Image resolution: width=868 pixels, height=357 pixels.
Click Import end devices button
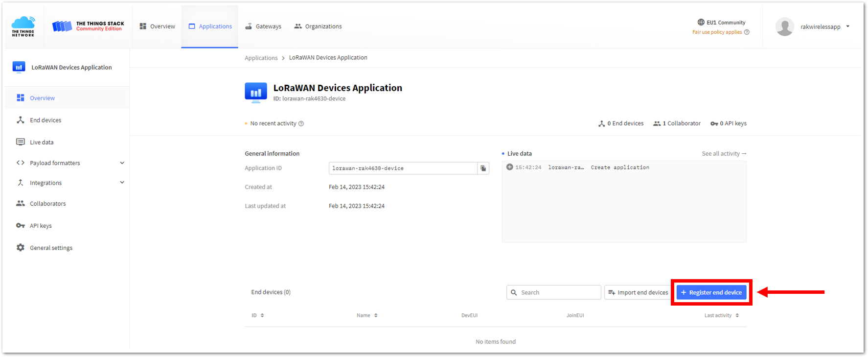click(x=638, y=292)
